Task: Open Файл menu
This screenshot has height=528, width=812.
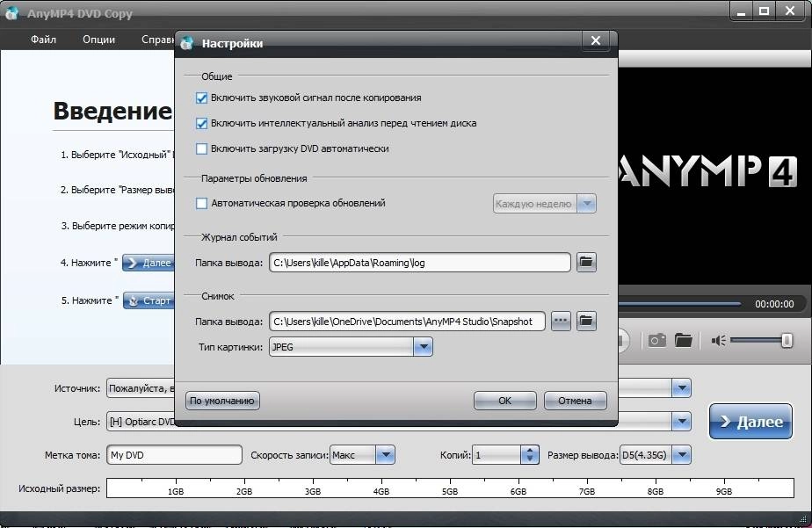Action: (x=44, y=40)
